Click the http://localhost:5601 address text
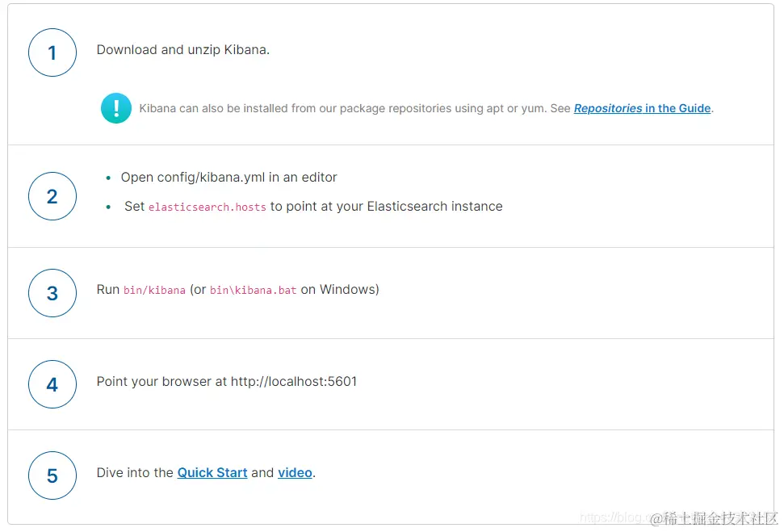This screenshot has height=532, width=784. (x=294, y=381)
